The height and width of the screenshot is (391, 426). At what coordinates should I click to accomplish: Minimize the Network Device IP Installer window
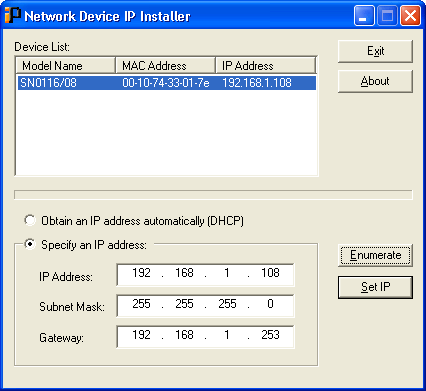(364, 16)
